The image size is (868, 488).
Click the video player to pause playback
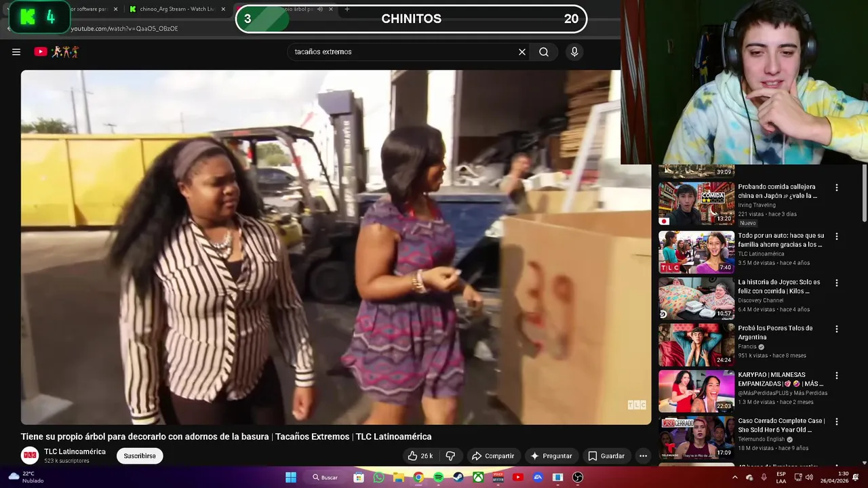pyautogui.click(x=336, y=247)
